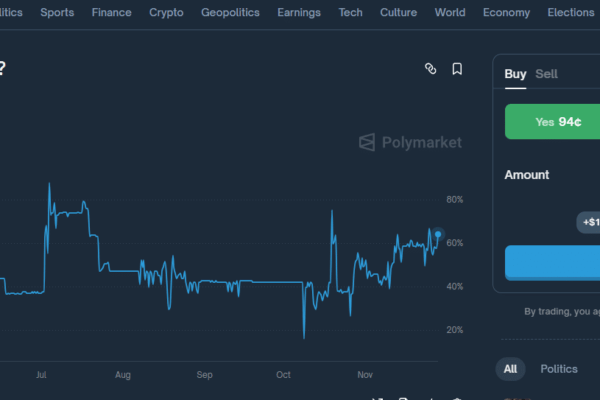This screenshot has height=400, width=600.
Task: Open the World category
Action: click(450, 13)
